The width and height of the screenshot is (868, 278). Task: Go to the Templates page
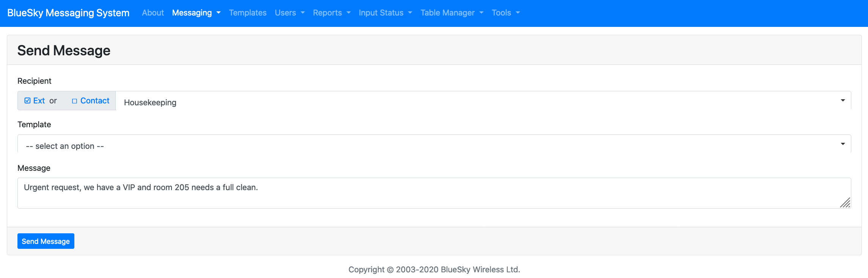[248, 13]
